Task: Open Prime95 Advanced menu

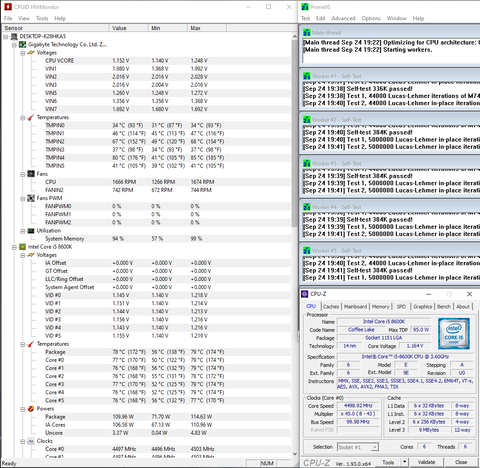Action: pyautogui.click(x=343, y=18)
